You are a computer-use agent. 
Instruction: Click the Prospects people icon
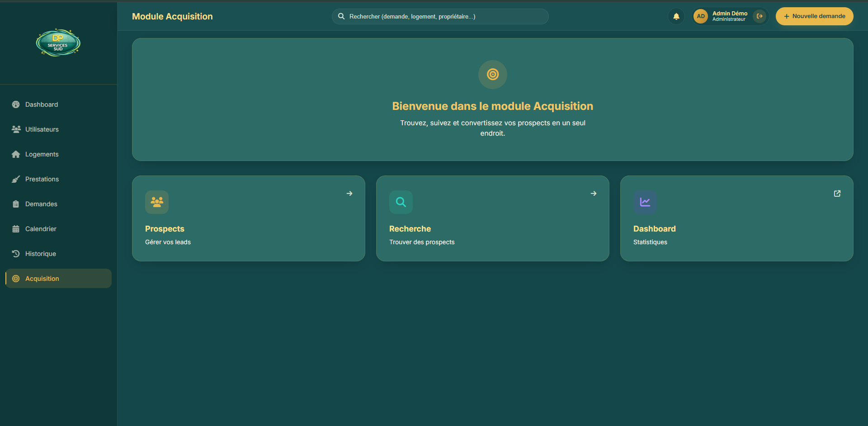click(x=157, y=202)
